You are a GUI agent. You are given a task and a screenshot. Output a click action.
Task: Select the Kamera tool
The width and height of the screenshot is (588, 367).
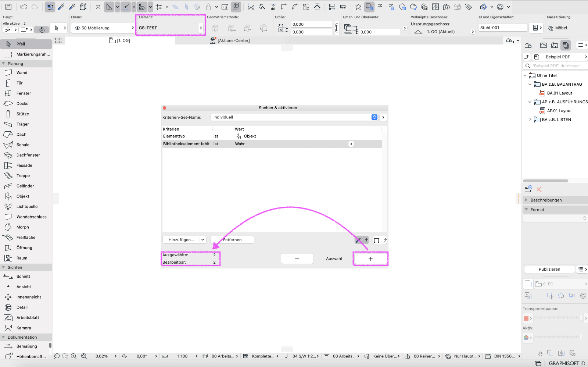click(24, 328)
